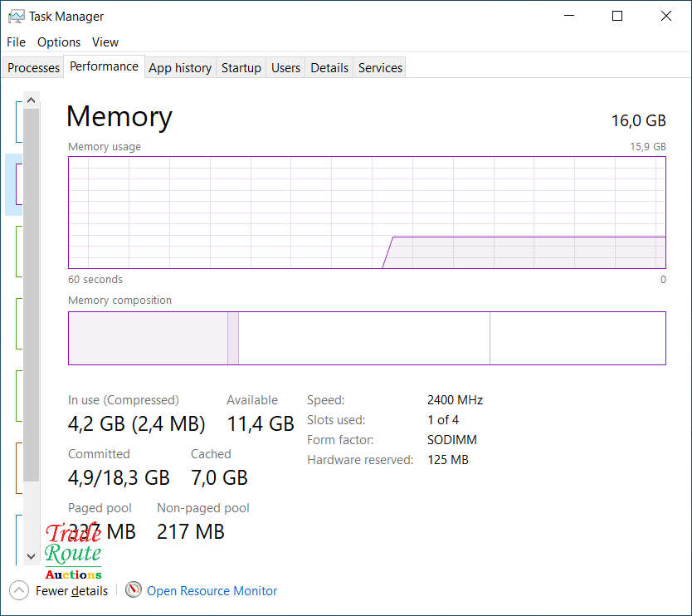This screenshot has height=616, width=692.
Task: Go to the Startup tab
Action: [241, 68]
